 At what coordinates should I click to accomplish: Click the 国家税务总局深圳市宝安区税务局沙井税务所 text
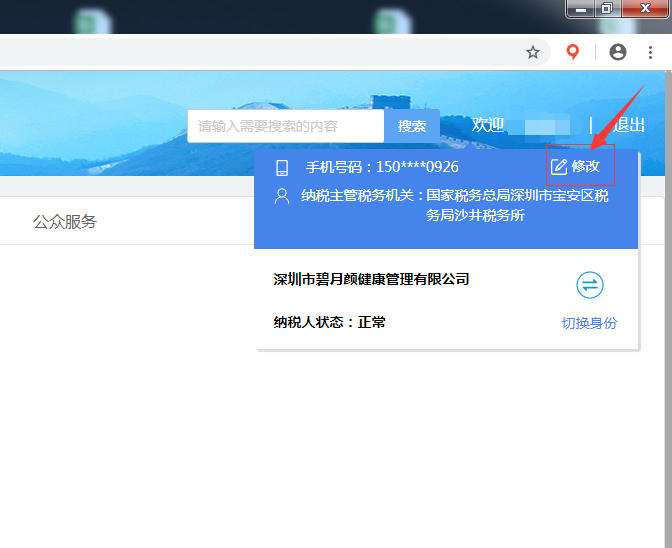pyautogui.click(x=517, y=205)
